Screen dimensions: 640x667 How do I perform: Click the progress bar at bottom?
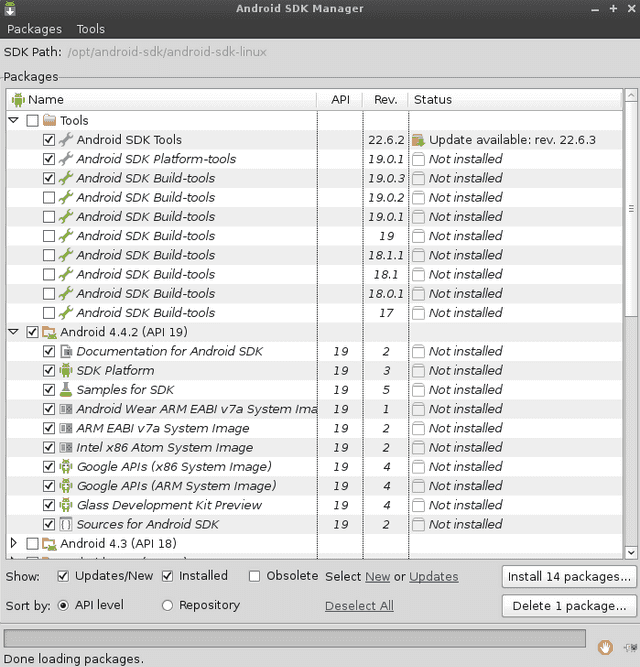295,638
